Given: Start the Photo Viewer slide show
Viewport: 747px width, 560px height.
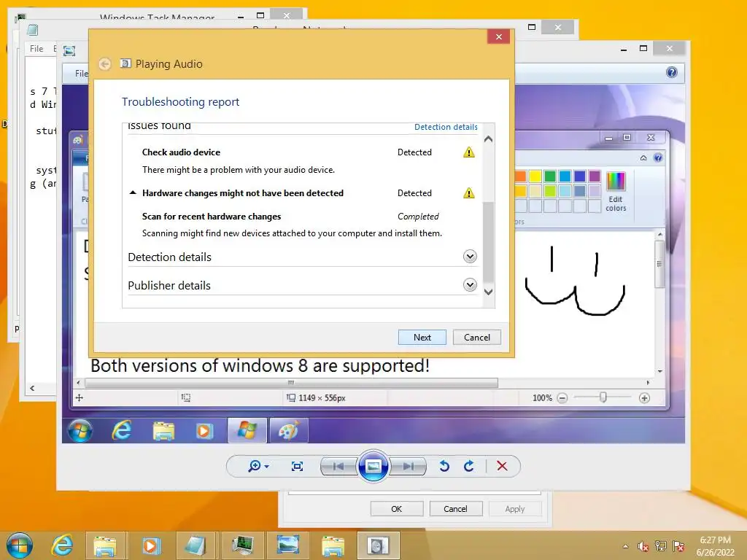Looking at the screenshot, I should click(373, 466).
